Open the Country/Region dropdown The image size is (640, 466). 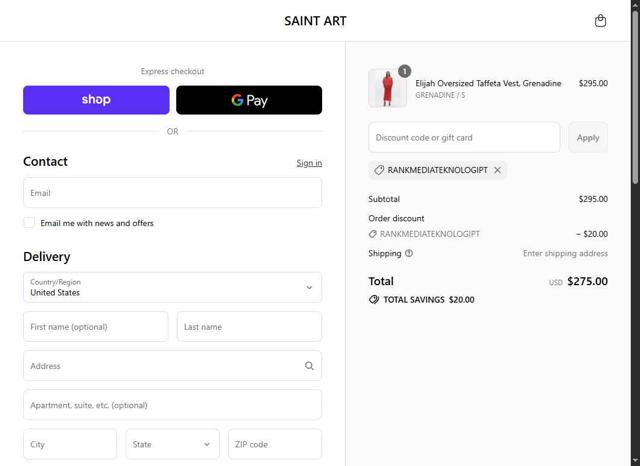click(x=172, y=287)
